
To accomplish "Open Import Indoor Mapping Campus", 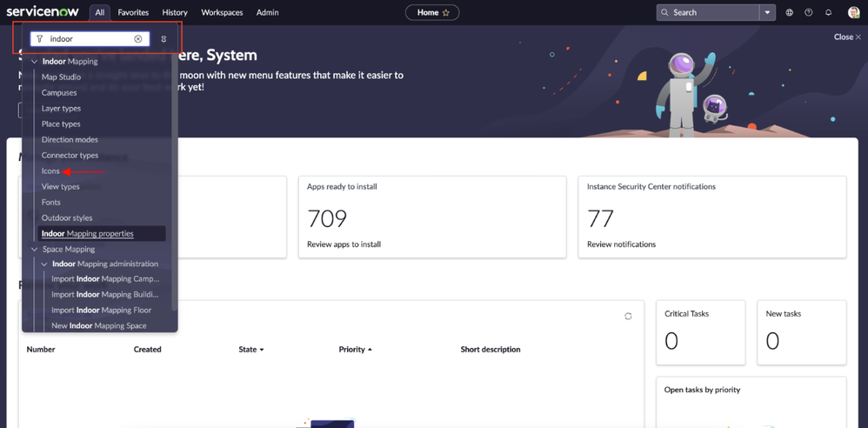I will click(105, 279).
